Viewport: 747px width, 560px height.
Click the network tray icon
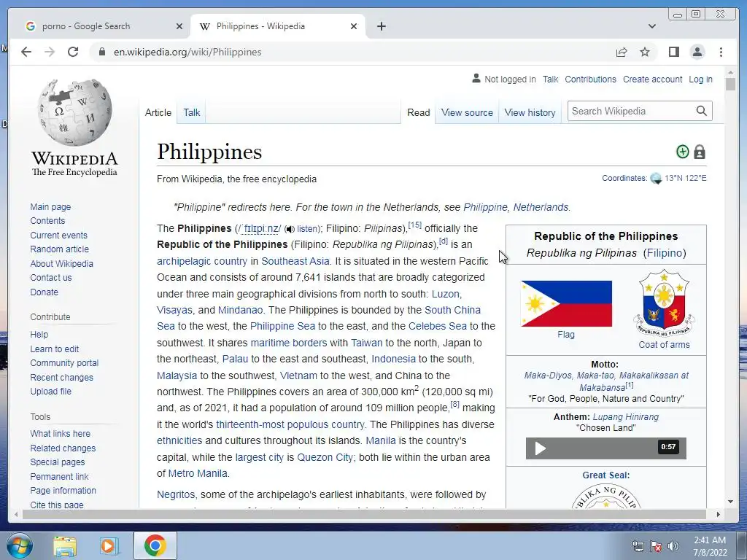coord(638,546)
